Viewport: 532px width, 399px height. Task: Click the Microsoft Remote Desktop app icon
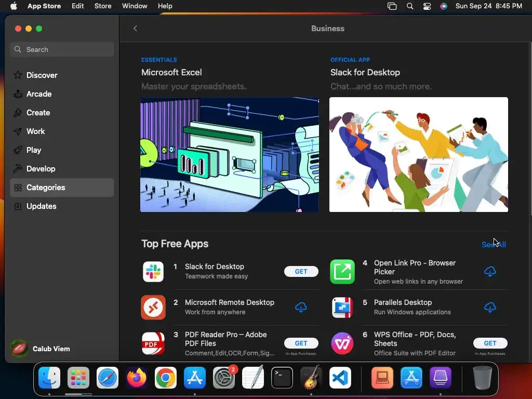[x=153, y=308]
